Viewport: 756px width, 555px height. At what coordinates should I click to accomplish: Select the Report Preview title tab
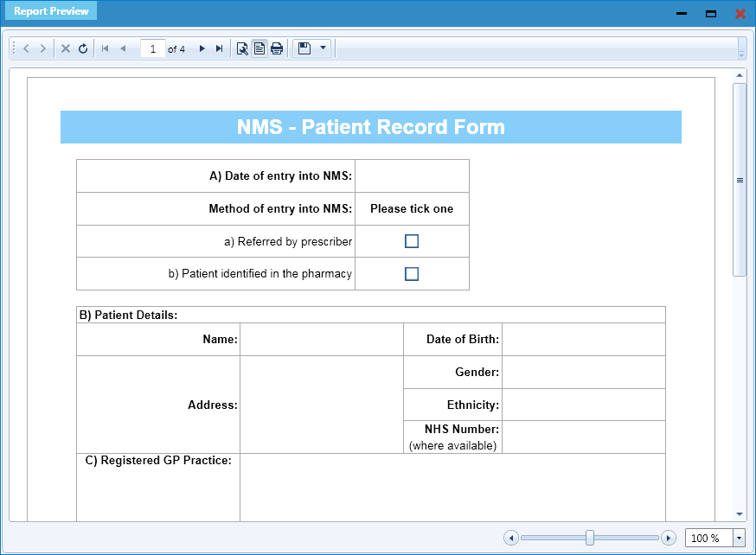[x=51, y=11]
